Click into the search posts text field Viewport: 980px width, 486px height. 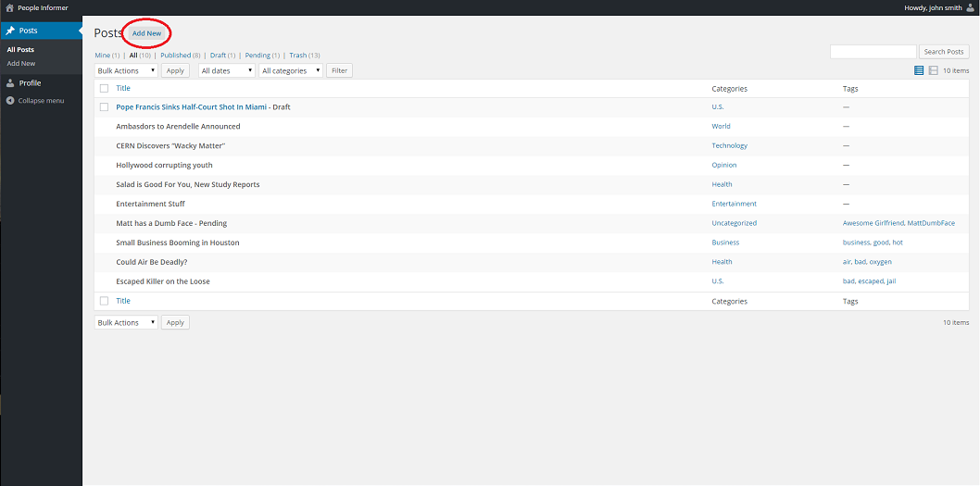click(873, 52)
